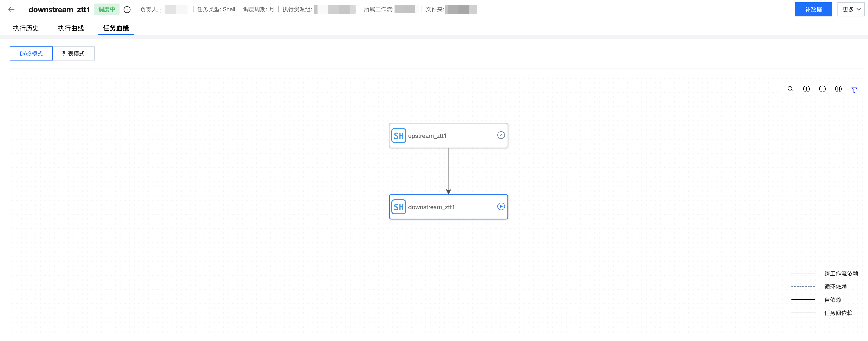Expand the 更多 dropdown
Screen dimensions: 868x341
coord(851,9)
